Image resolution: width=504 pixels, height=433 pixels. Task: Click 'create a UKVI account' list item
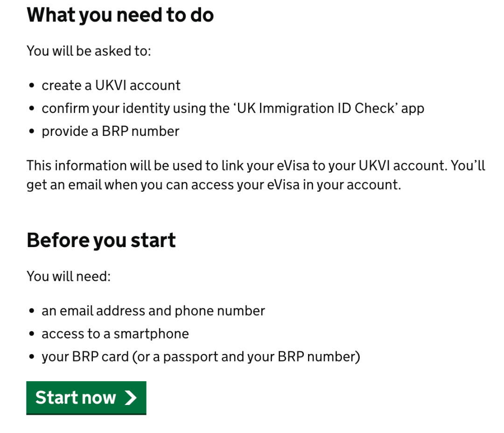click(111, 85)
